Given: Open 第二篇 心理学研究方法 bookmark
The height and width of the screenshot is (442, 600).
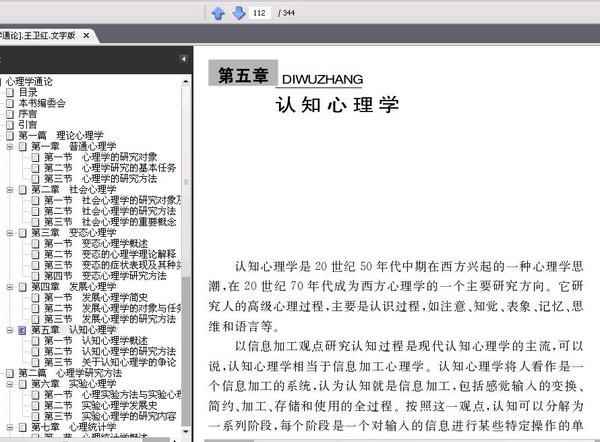Looking at the screenshot, I should (70, 373).
